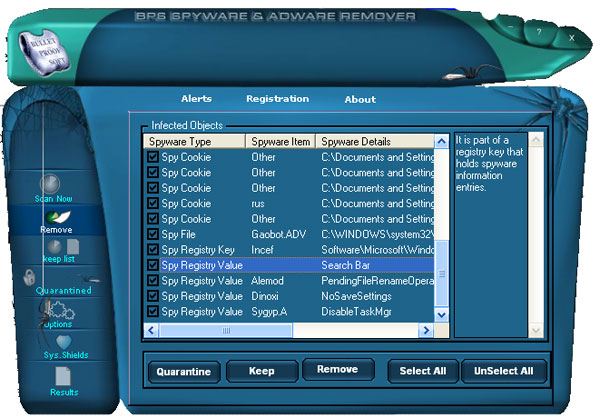
Task: Uncheck the Spy File Gaobot.ADV checkbox
Action: 153,234
